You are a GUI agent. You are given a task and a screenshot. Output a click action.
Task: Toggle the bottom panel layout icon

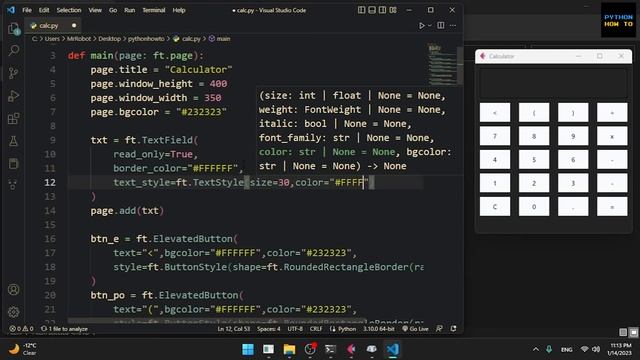tap(372, 10)
